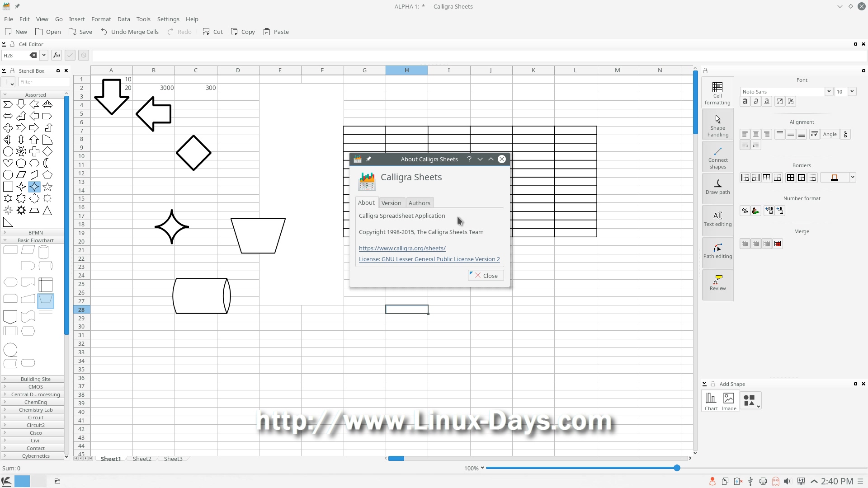
Task: Toggle bottom vertical alignment
Action: 802,134
